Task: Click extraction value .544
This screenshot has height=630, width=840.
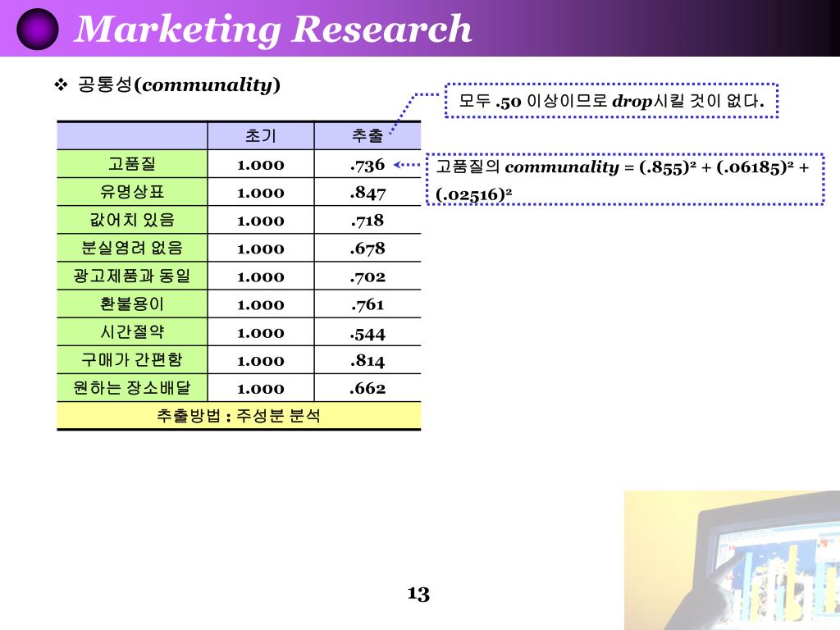Action: (367, 335)
